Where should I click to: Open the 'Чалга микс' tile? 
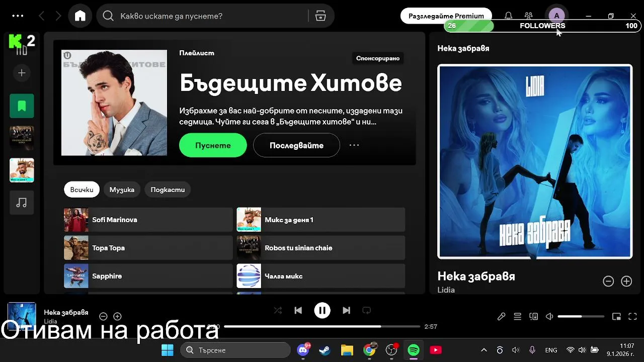point(321,276)
